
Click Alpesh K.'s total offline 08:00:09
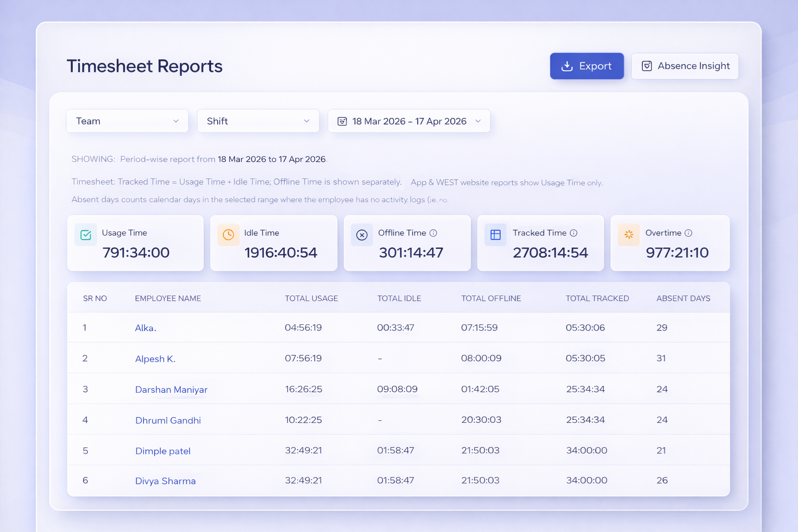(481, 358)
